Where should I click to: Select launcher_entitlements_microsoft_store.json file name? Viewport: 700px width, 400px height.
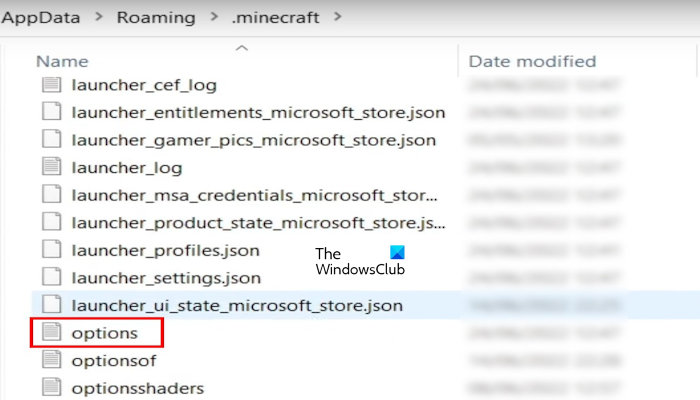(258, 112)
